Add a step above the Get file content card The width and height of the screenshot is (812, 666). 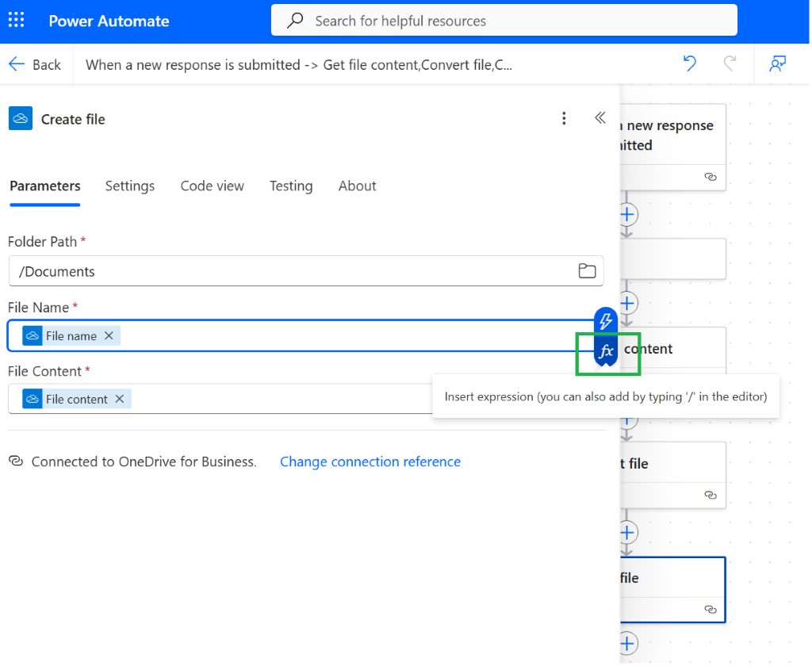pyautogui.click(x=627, y=303)
